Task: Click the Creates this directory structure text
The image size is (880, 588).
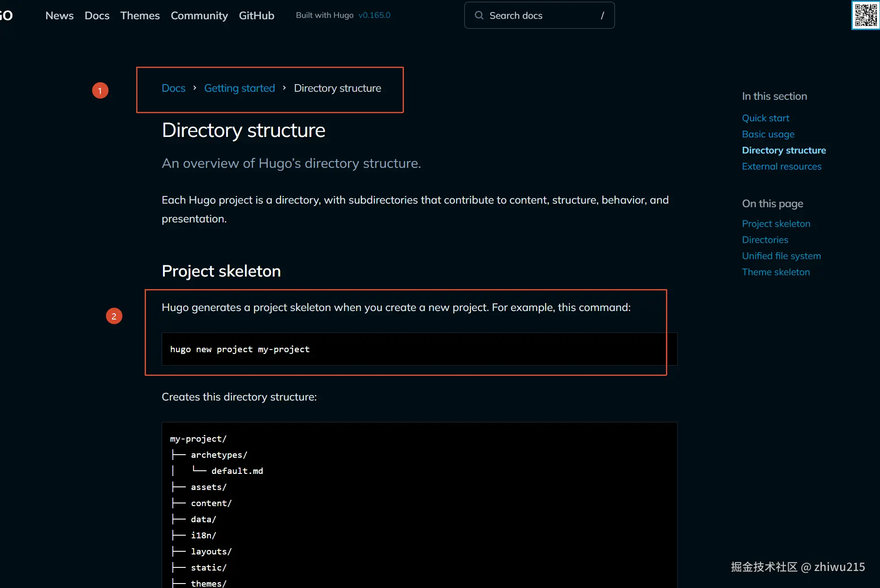Action: coord(239,397)
